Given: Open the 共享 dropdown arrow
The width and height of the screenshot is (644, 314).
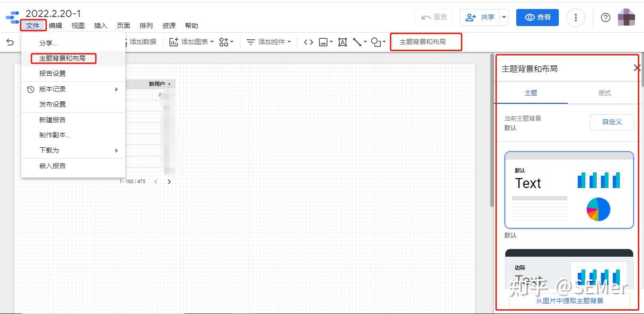Looking at the screenshot, I should (503, 17).
